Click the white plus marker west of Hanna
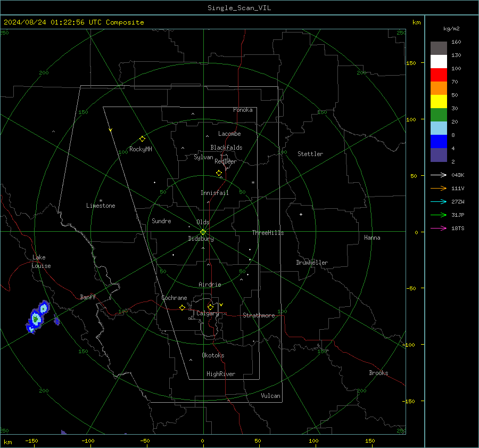Screen dimensions: 479x448 click(301, 214)
